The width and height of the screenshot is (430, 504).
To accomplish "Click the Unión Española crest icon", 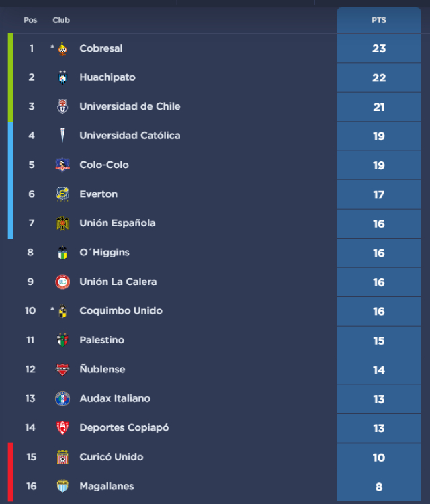I will (x=62, y=223).
